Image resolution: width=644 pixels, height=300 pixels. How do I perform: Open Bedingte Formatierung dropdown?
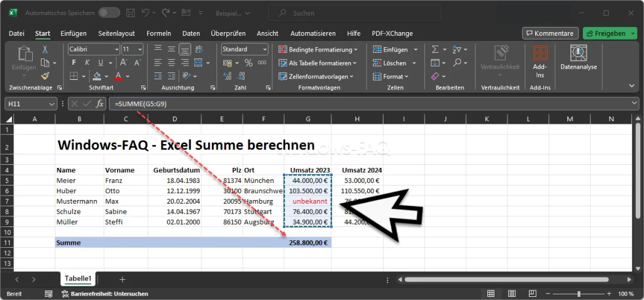(x=318, y=50)
